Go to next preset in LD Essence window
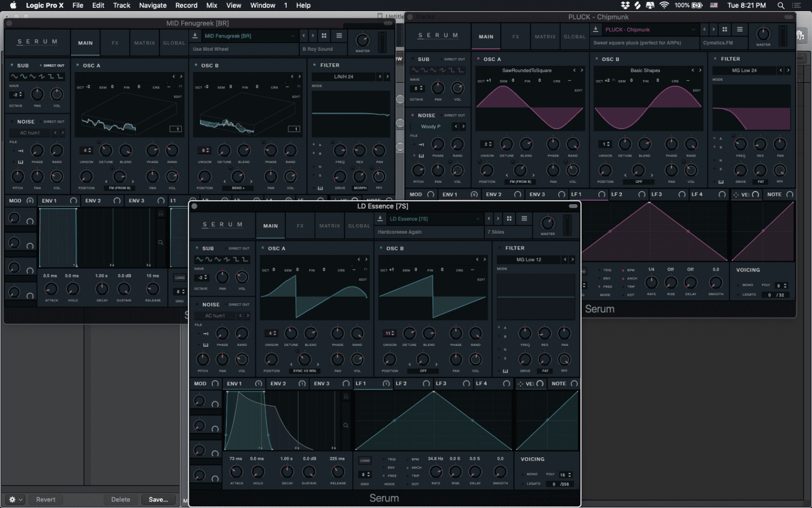812x508 pixels. 498,218
